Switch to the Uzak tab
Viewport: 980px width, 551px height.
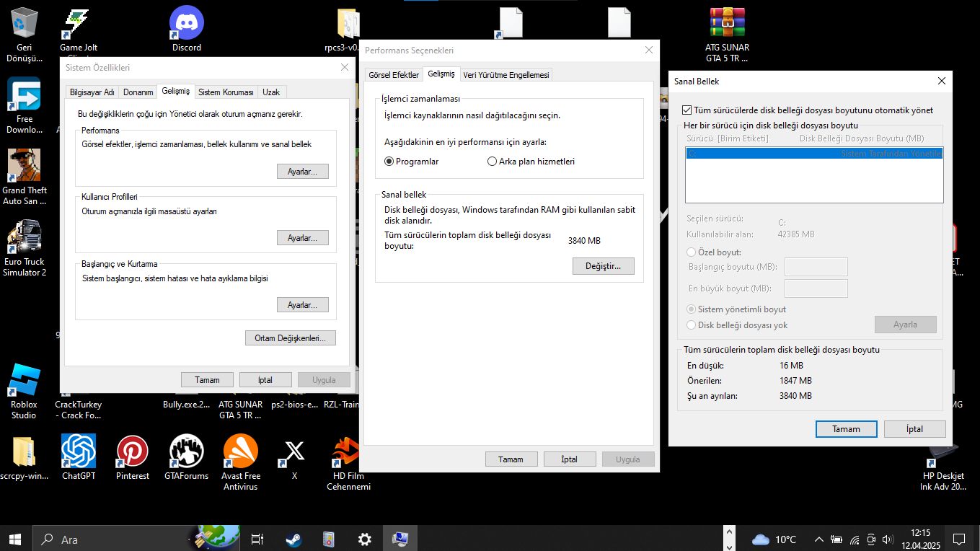coord(271,92)
